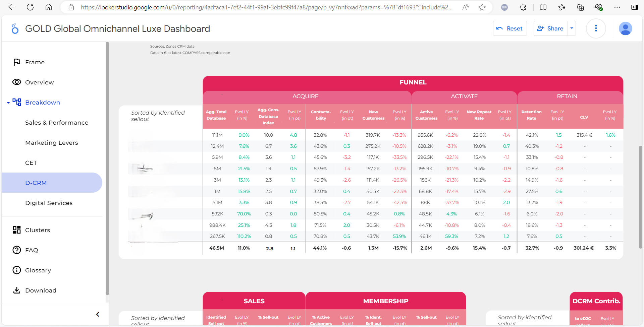This screenshot has width=644, height=327.
Task: Click the report vertical scrollbar
Action: 640,197
